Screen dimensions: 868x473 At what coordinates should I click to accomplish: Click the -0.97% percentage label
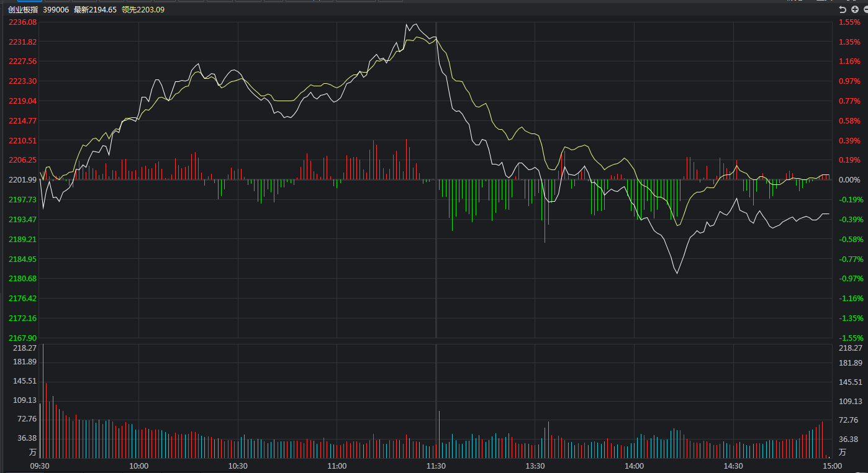851,278
